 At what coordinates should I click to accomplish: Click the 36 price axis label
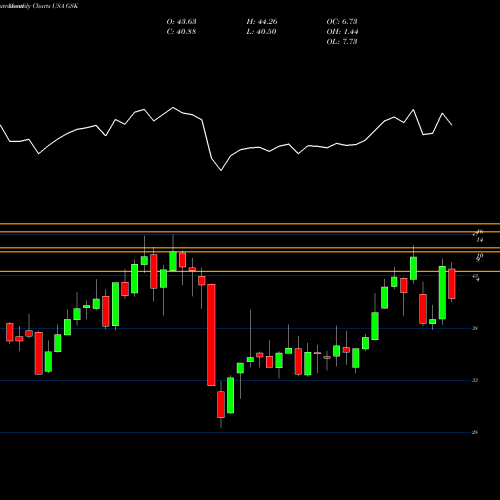475,328
